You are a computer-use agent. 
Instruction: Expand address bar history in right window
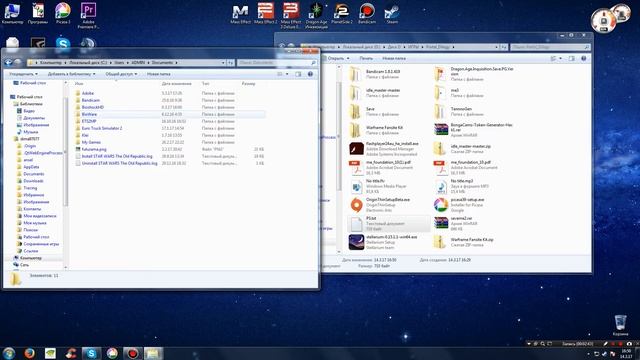tap(497, 47)
